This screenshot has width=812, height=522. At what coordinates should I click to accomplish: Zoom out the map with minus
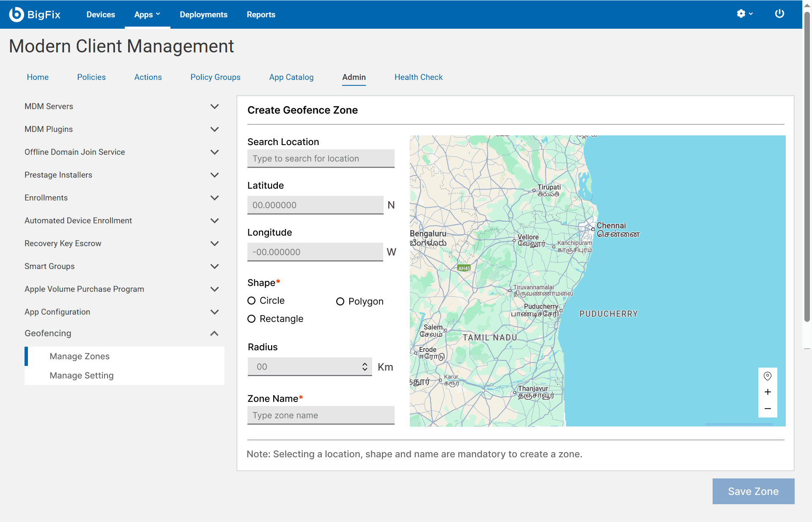(x=768, y=409)
